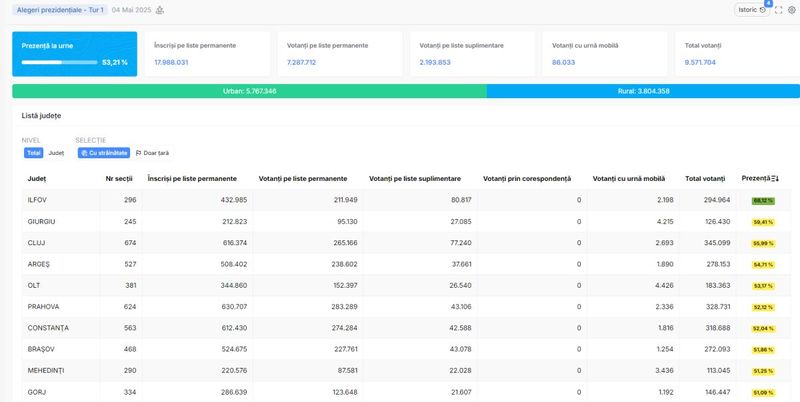Open settings with the gear icon
The height and width of the screenshot is (402, 800).
point(791,10)
